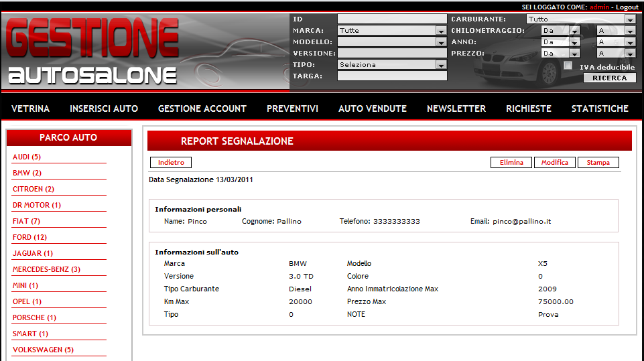Click the NOTE value Prova
Viewport: 644px width, 361px height.
coord(548,315)
